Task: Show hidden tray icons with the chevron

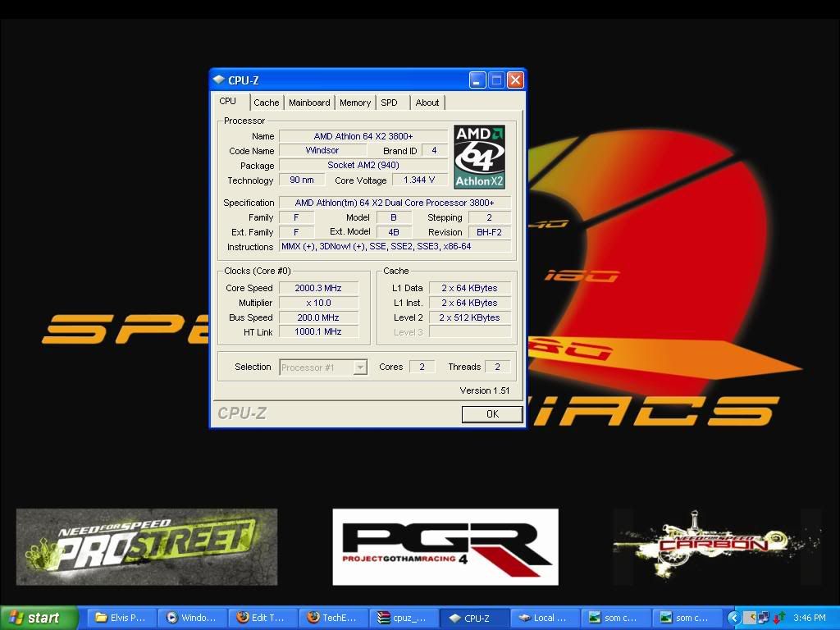Action: [x=734, y=618]
